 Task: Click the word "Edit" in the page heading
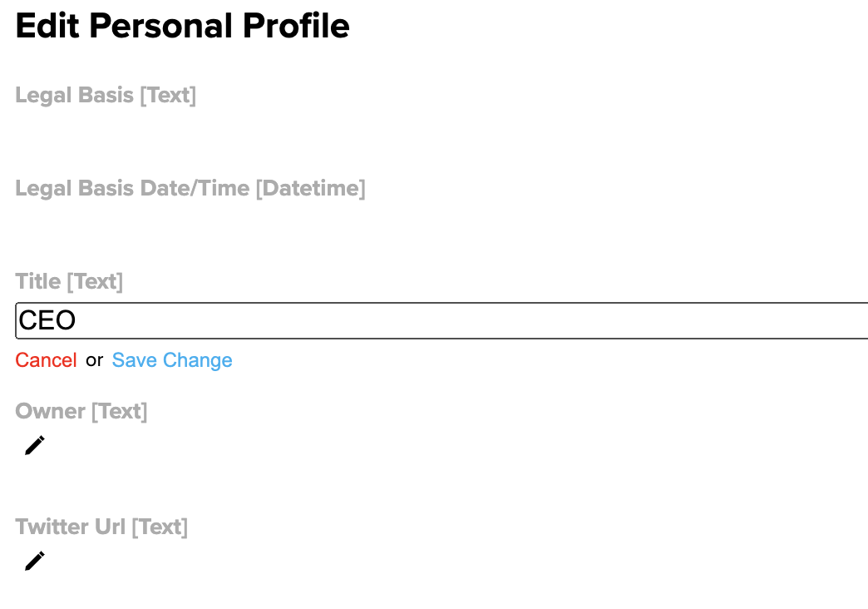tap(48, 27)
